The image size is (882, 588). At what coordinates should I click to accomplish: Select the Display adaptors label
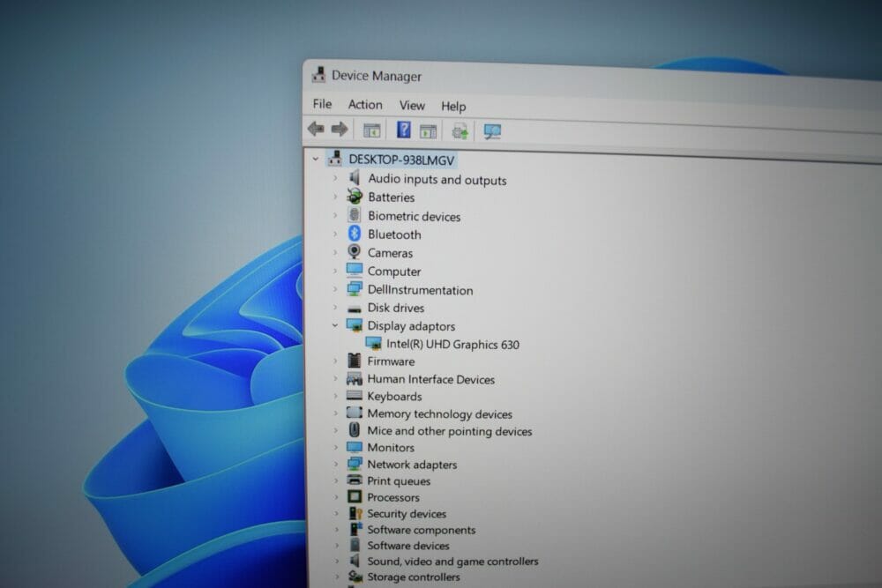pyautogui.click(x=411, y=326)
